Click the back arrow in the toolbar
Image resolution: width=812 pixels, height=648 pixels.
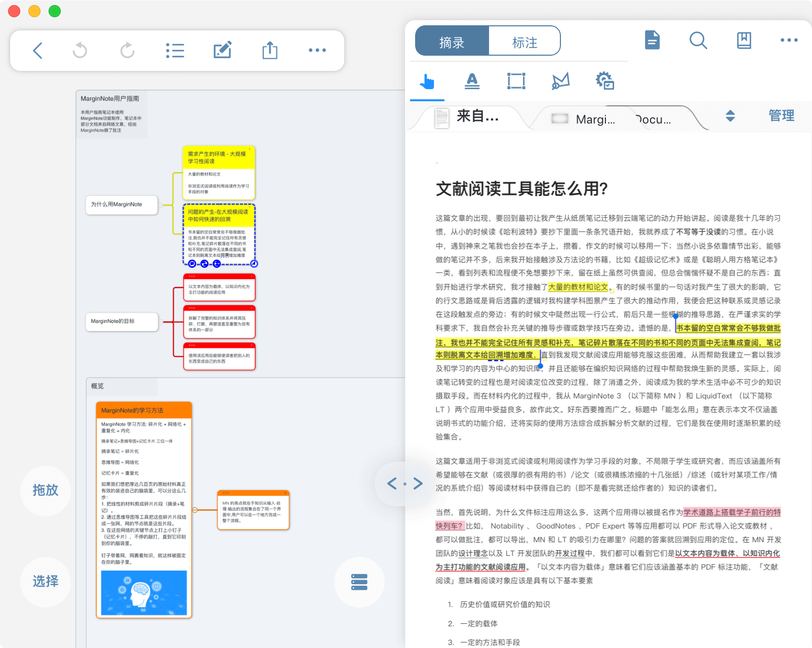coord(37,50)
